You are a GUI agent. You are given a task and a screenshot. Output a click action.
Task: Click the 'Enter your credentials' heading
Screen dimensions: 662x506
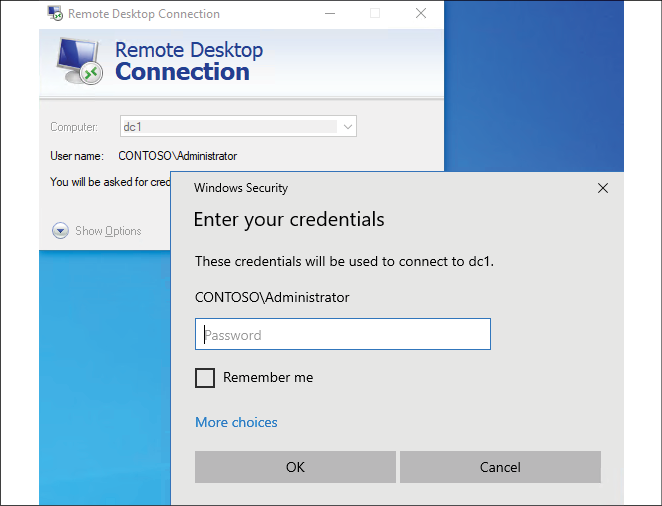pos(289,219)
